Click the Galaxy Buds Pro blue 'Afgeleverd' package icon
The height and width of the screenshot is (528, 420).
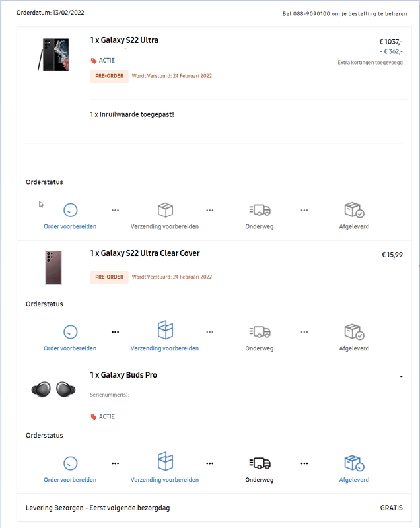[x=354, y=463]
